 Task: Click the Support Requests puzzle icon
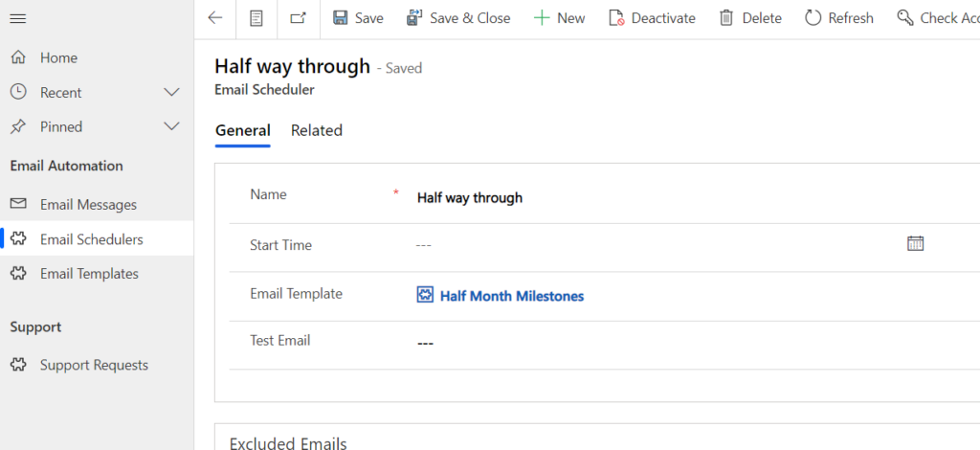point(19,365)
